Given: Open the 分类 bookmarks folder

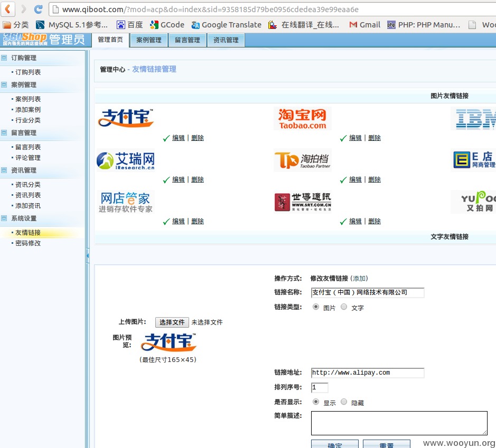Looking at the screenshot, I should [15, 25].
